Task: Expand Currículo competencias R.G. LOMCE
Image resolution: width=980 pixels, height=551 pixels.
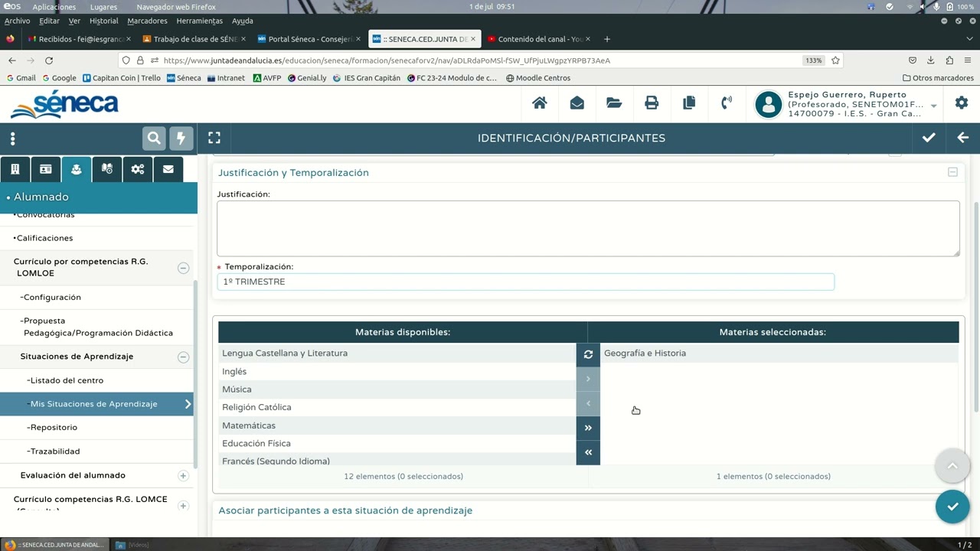Action: 183,506
